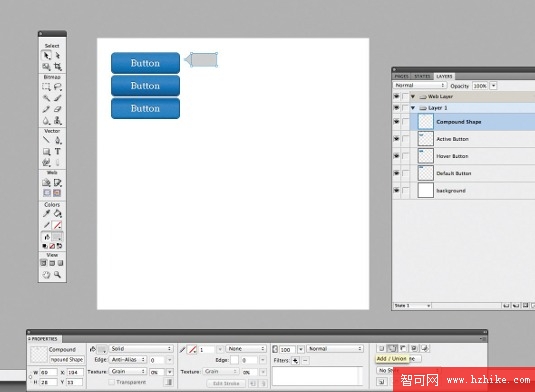Hide the Default Button layer

396,173
